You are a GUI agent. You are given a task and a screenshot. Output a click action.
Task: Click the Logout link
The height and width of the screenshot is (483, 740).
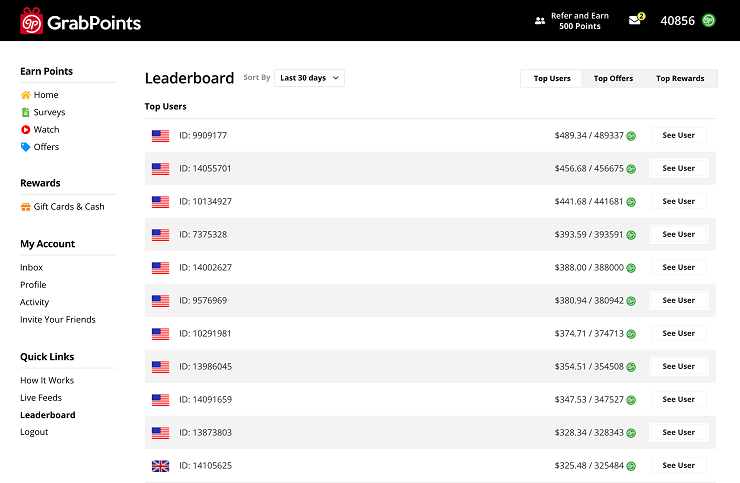click(x=34, y=432)
